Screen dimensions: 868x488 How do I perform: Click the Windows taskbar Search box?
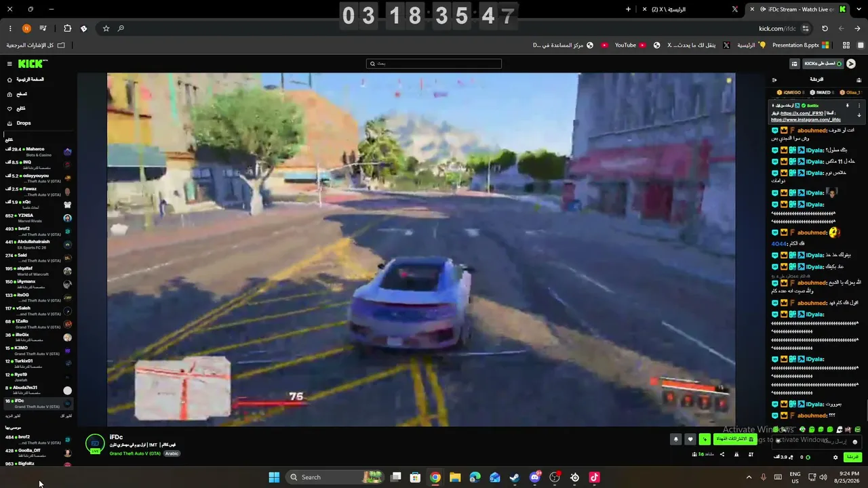[336, 477]
